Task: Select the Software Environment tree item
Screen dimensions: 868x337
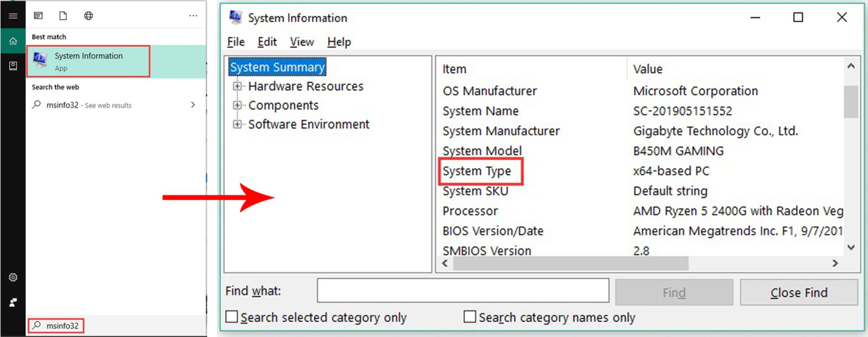Action: (309, 124)
